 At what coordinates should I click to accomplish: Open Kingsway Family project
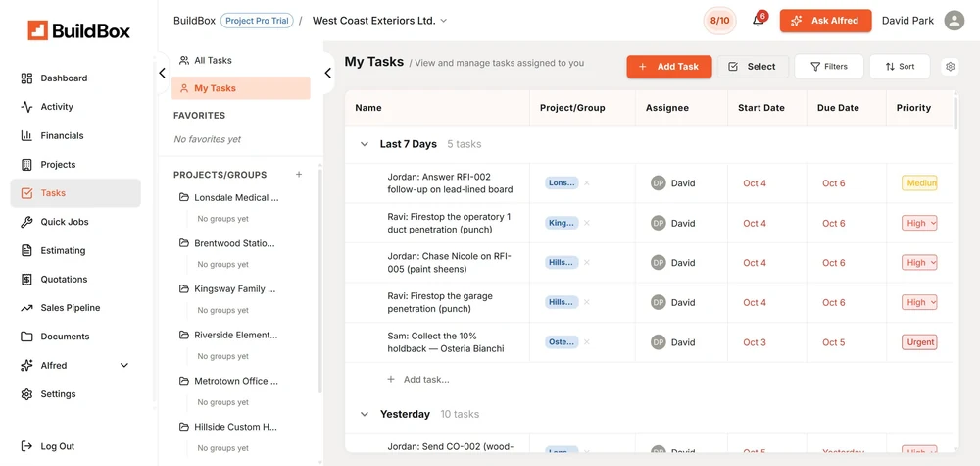(x=234, y=289)
